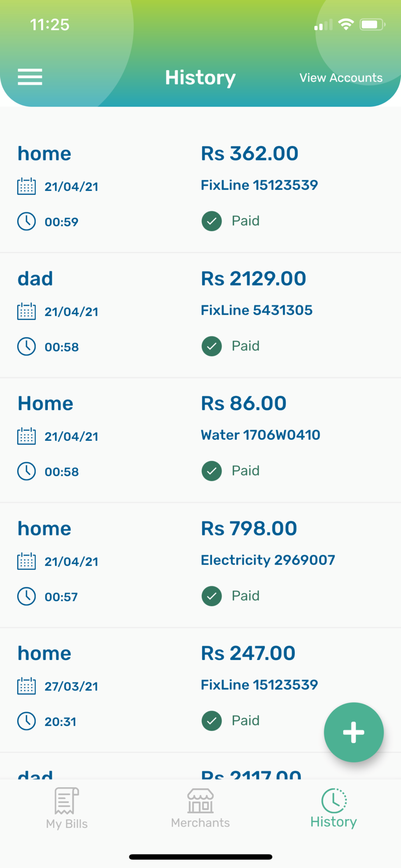The image size is (401, 868).
Task: Click calendar icon in the dad entry
Action: tap(26, 311)
